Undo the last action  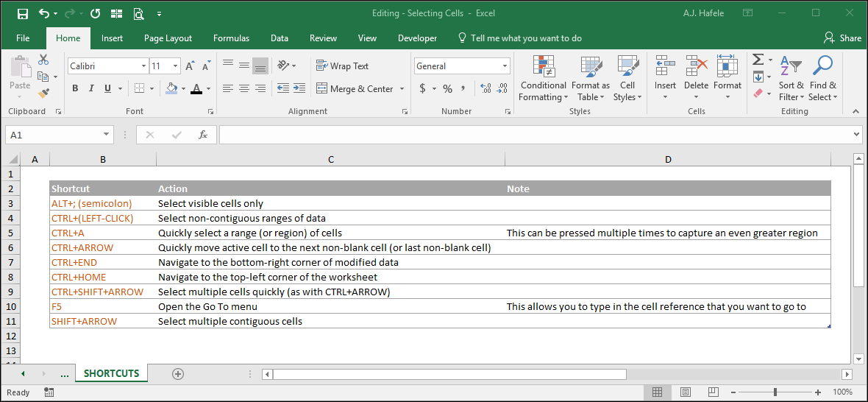coord(44,13)
